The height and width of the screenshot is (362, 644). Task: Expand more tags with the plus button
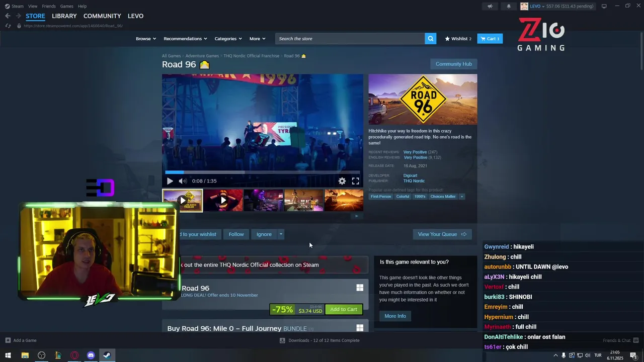461,197
